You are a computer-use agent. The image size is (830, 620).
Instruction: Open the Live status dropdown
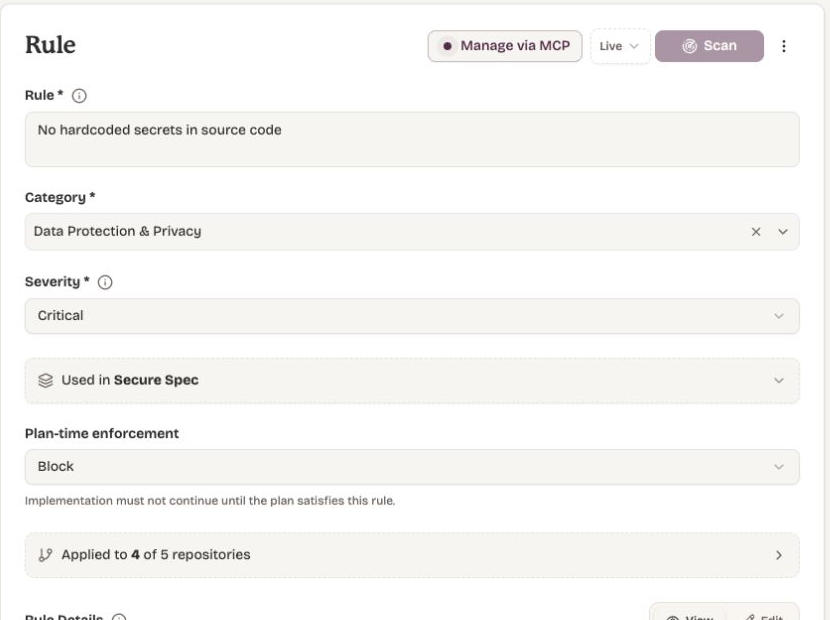click(620, 46)
